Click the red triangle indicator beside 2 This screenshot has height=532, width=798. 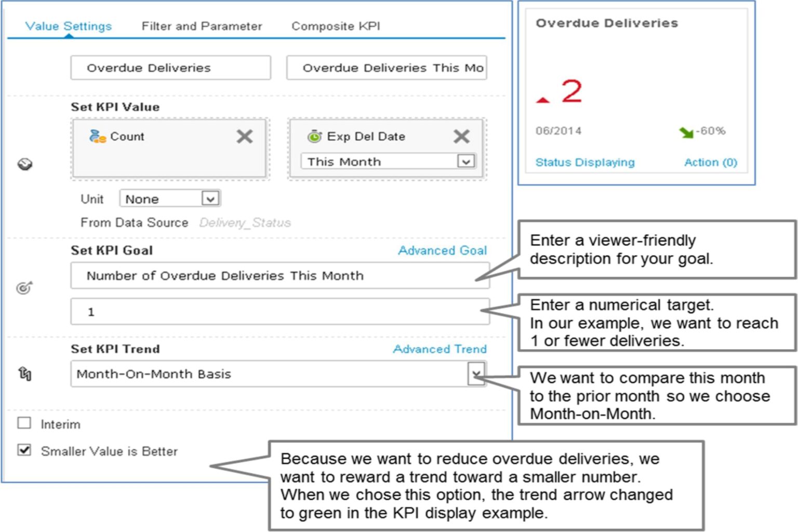(543, 99)
